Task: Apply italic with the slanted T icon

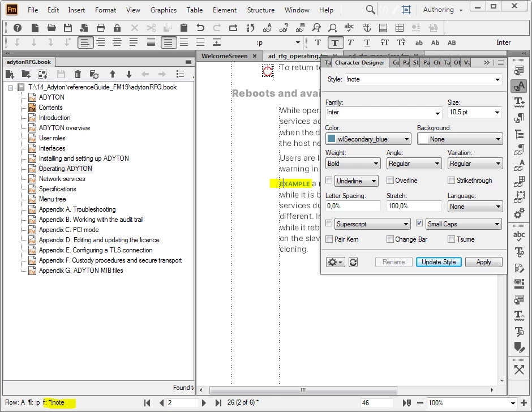Action: point(350,43)
